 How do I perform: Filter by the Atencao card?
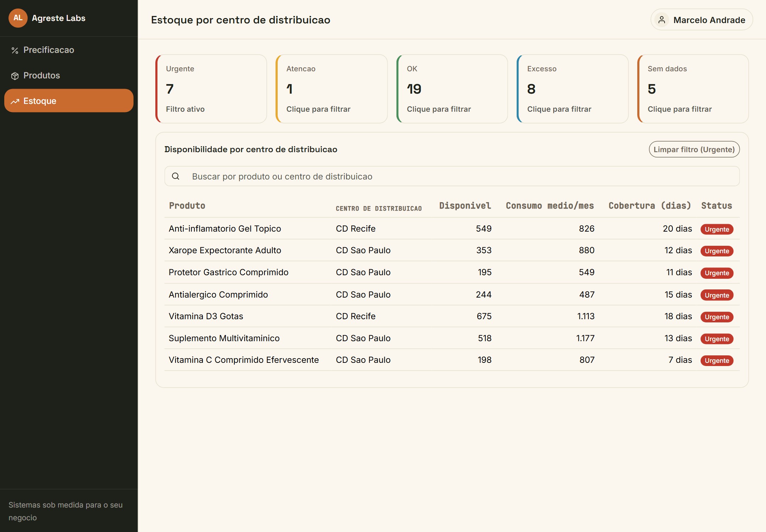[332, 89]
